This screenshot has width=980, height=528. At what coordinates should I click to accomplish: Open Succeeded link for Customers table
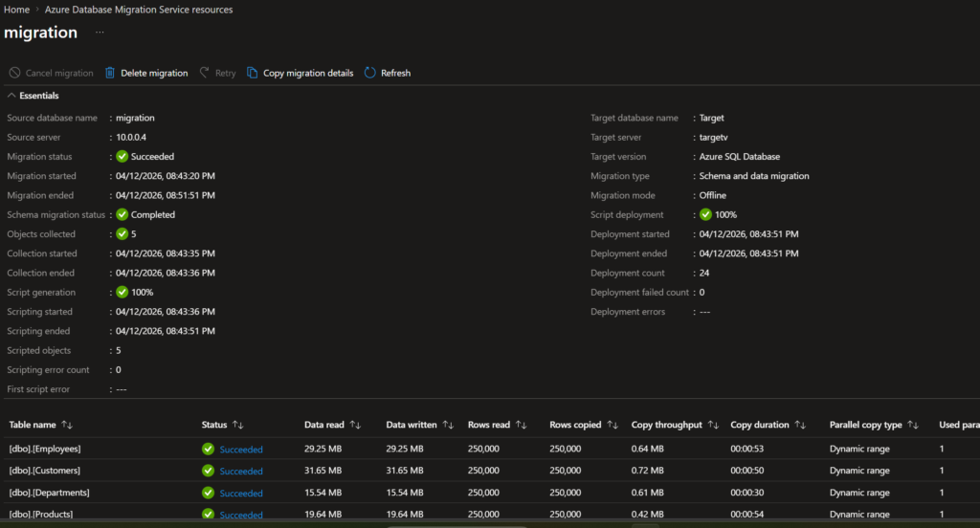click(x=240, y=472)
